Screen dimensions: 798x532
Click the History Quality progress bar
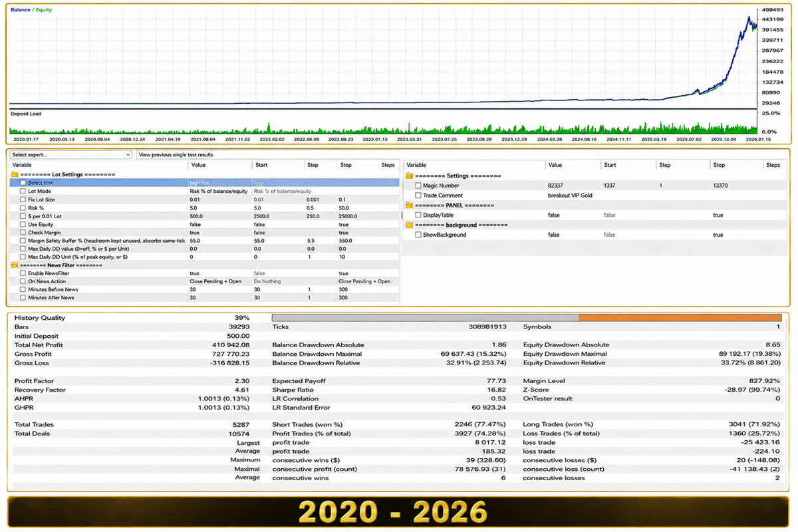click(x=527, y=318)
